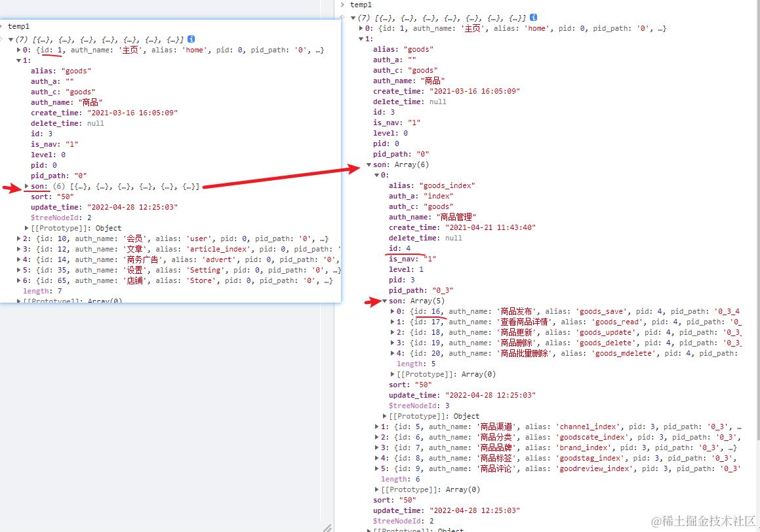Click right panel id: 3 line
Image resolution: width=760 pixels, height=532 pixels.
pos(384,112)
